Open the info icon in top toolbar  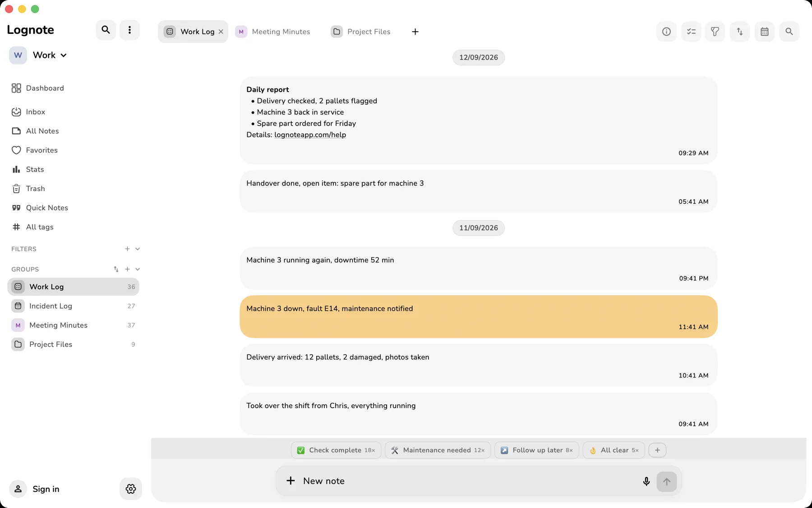666,32
